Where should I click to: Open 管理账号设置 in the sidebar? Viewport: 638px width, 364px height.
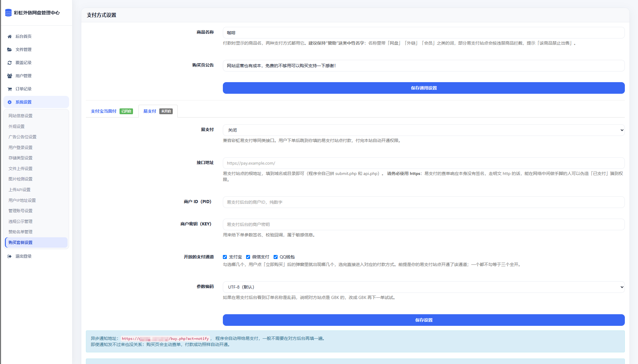(x=20, y=211)
